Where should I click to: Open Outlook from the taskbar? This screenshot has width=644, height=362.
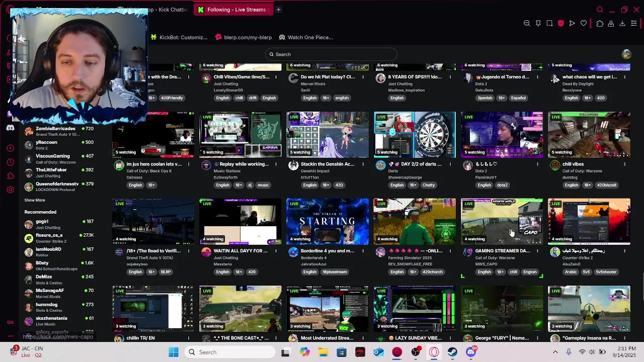(x=378, y=352)
